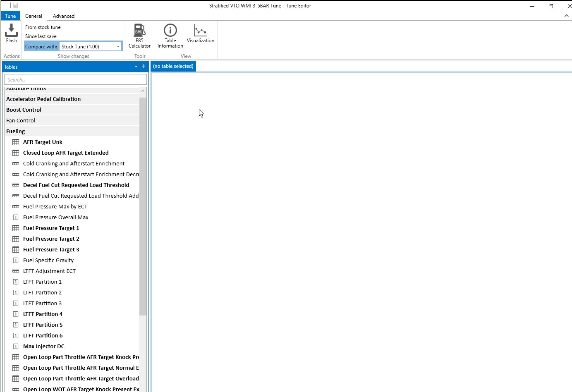Select Open Loop WOT AFR Target Knock Present

(x=81, y=389)
